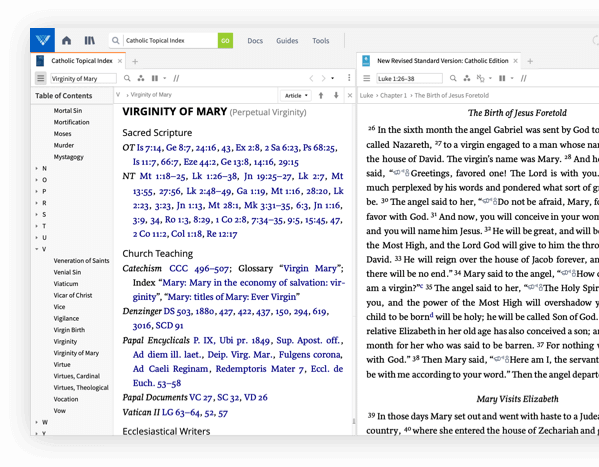Follow the CCC 496–507 Catechism link
599x467 pixels.
(x=199, y=269)
